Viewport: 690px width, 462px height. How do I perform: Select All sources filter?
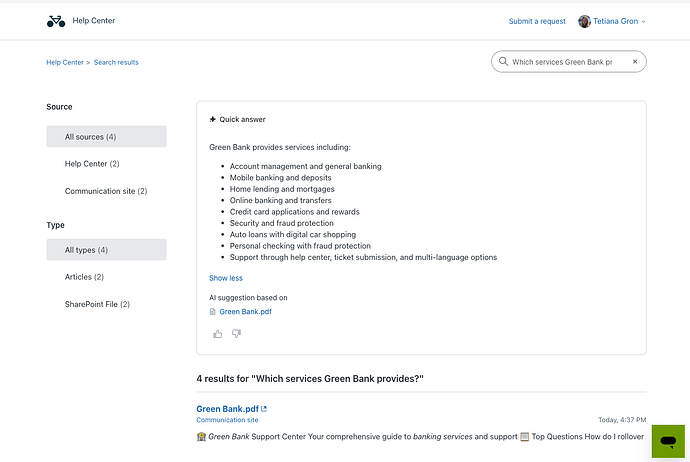[x=106, y=136]
